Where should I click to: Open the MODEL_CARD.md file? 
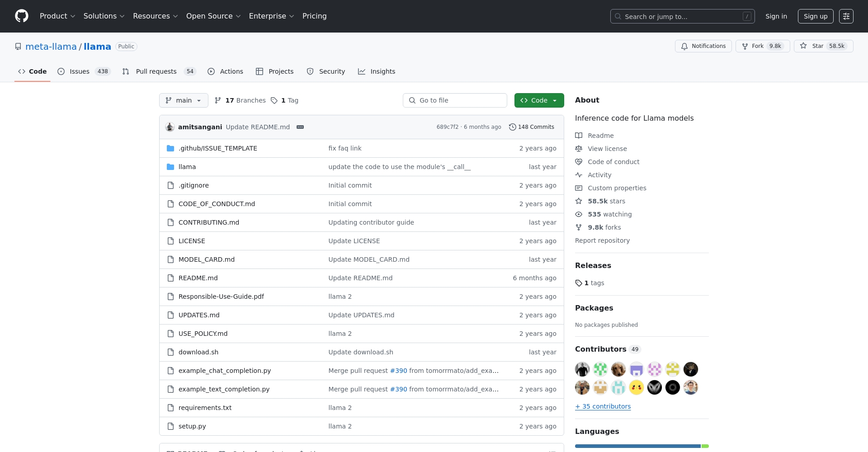tap(207, 259)
